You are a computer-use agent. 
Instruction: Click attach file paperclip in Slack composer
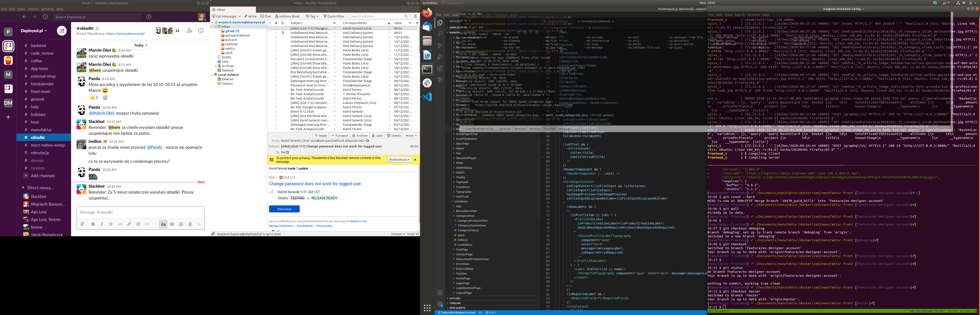190,224
